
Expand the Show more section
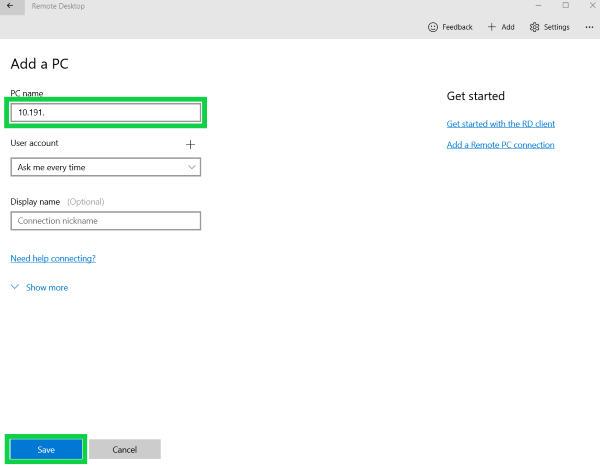point(39,288)
